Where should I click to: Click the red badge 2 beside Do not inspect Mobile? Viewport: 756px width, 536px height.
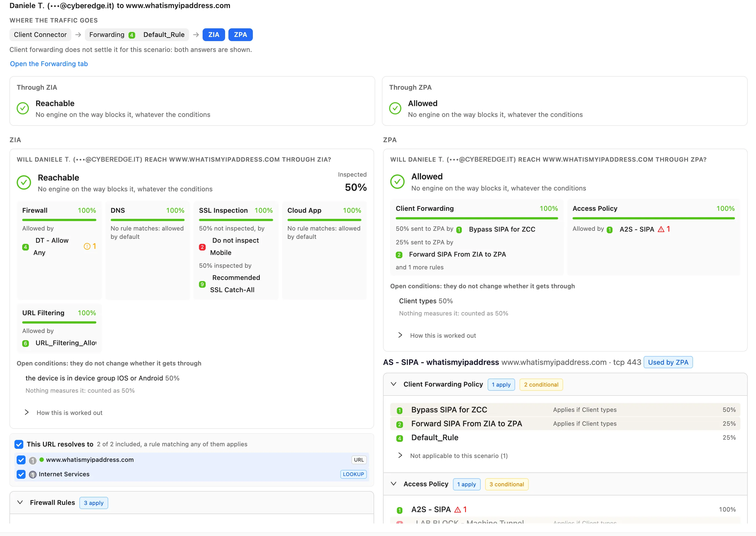pos(202,247)
